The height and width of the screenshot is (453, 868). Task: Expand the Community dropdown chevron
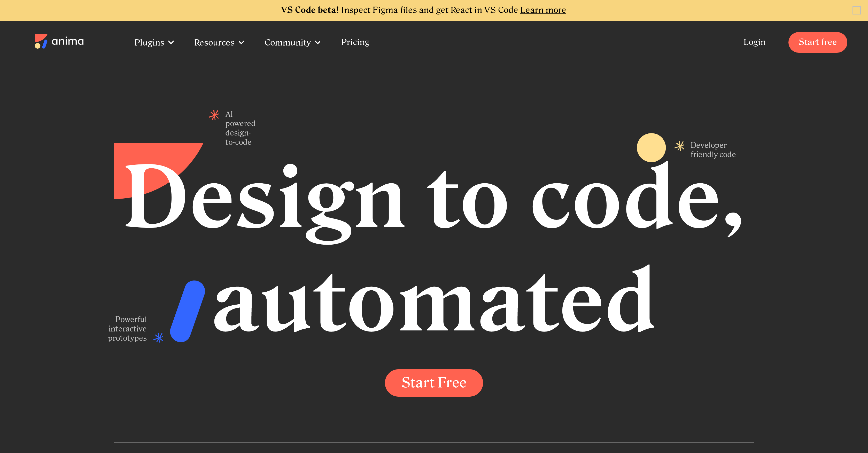(318, 42)
